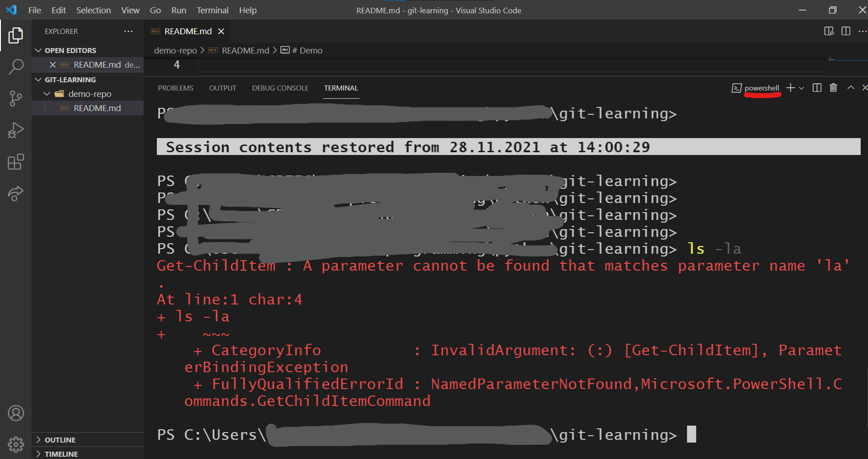Expand the Outline section
Image resolution: width=868 pixels, height=459 pixels.
(x=87, y=440)
